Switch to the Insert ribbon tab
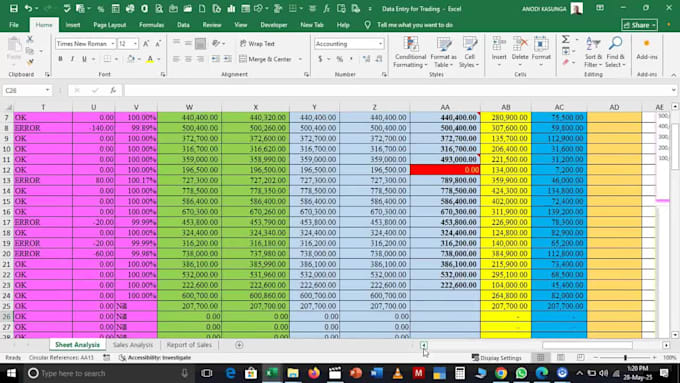 pyautogui.click(x=73, y=25)
